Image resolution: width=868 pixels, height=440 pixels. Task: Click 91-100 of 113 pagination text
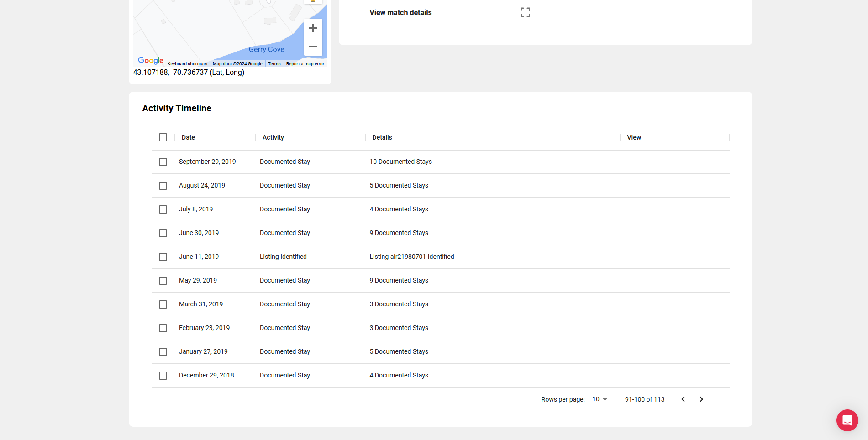(645, 399)
